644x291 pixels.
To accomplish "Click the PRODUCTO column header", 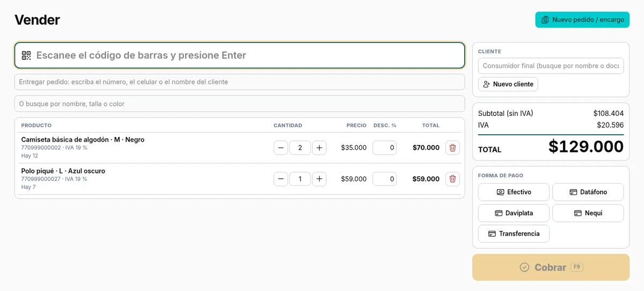I will [36, 126].
